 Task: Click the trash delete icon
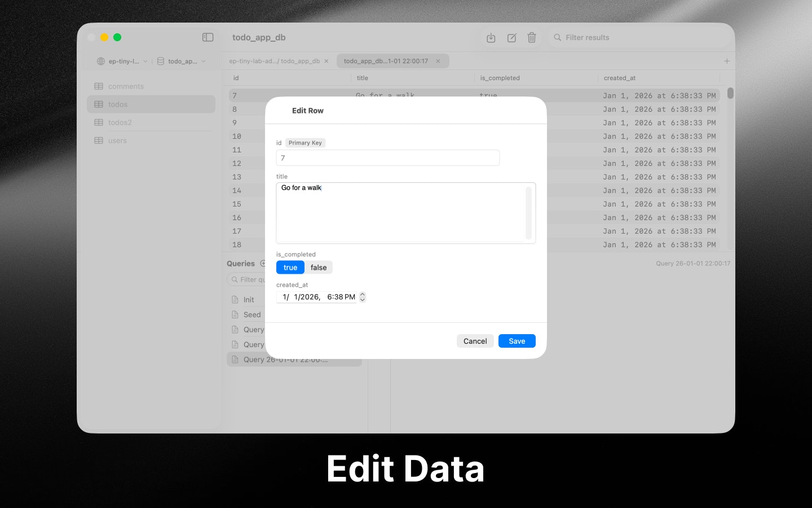click(x=532, y=37)
